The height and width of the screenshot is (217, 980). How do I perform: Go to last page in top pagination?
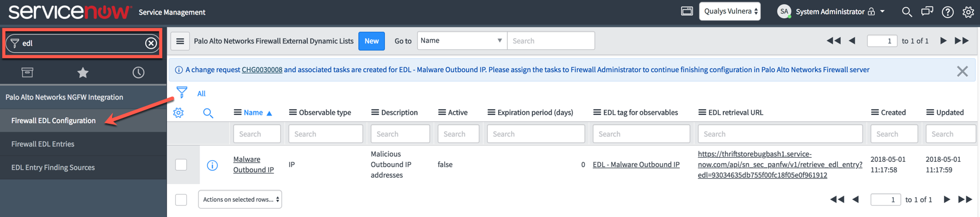click(962, 40)
